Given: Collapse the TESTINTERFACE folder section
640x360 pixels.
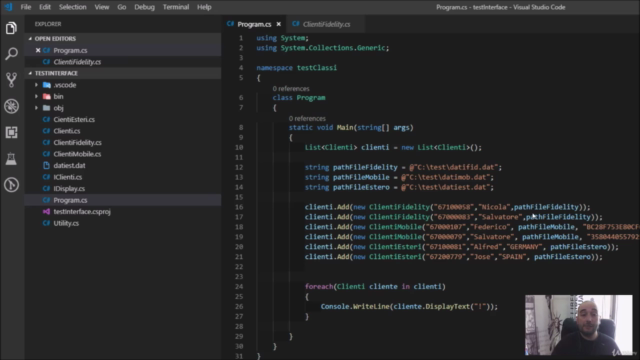Looking at the screenshot, I should tap(123, 73).
